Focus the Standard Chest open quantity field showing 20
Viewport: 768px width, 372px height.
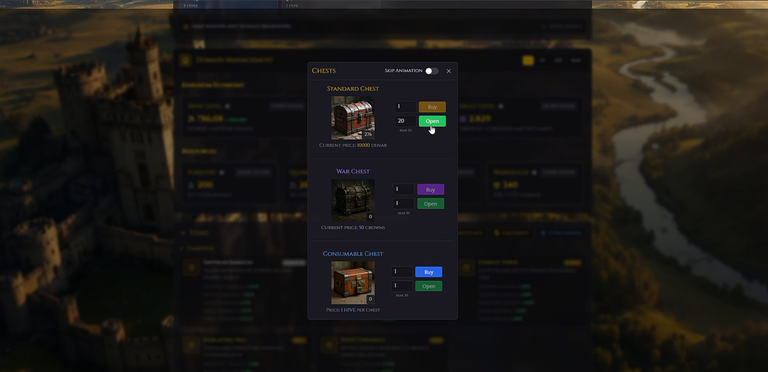tap(406, 121)
